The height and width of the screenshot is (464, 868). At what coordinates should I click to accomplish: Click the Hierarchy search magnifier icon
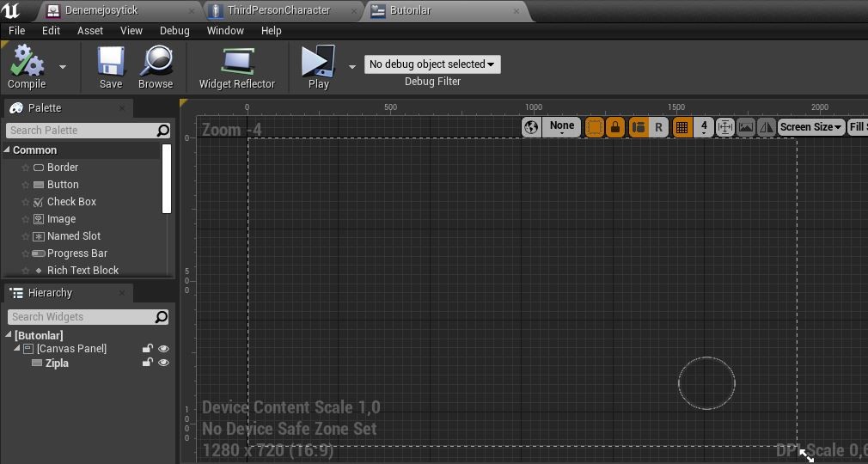(161, 317)
